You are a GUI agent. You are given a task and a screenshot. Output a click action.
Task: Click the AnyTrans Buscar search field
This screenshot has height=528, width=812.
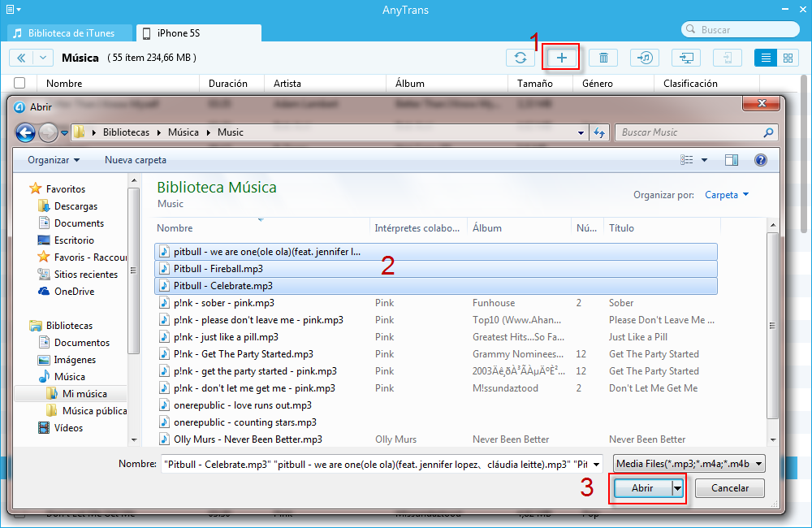[741, 29]
